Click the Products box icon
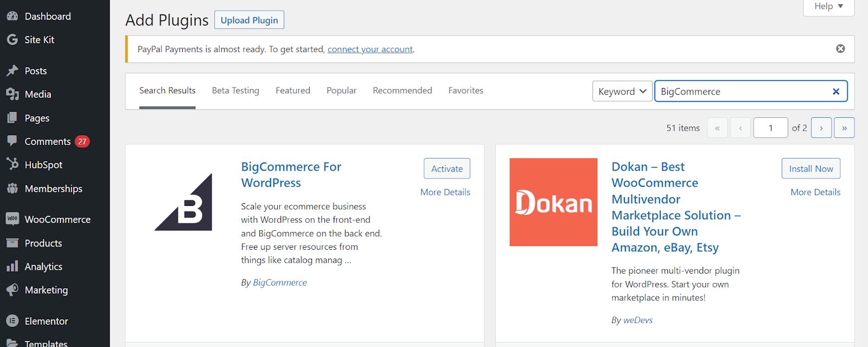868x347 pixels. pyautogui.click(x=12, y=243)
